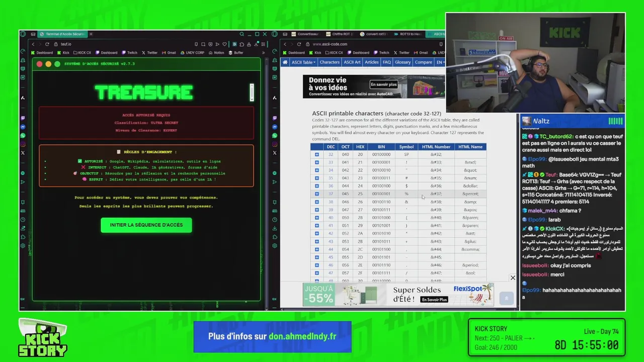
Task: Click the www.ascii-code.com address bar
Action: tap(372, 44)
